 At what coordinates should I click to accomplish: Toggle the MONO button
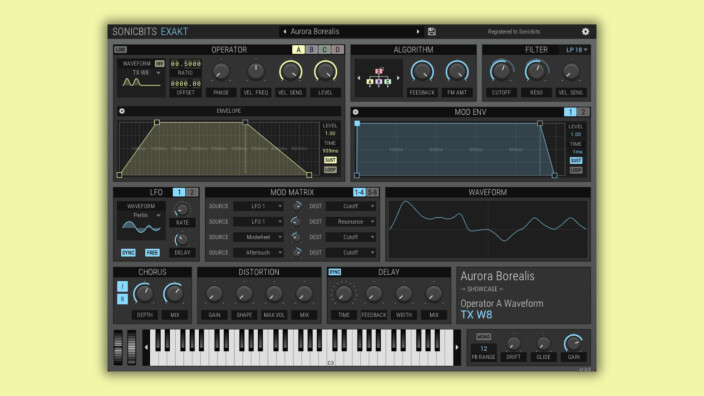[483, 337]
